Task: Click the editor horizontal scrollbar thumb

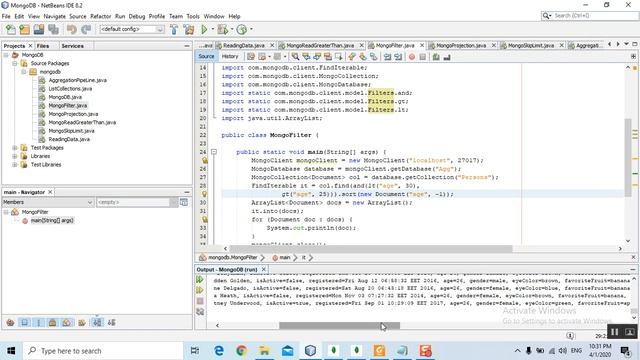Action: (371, 248)
